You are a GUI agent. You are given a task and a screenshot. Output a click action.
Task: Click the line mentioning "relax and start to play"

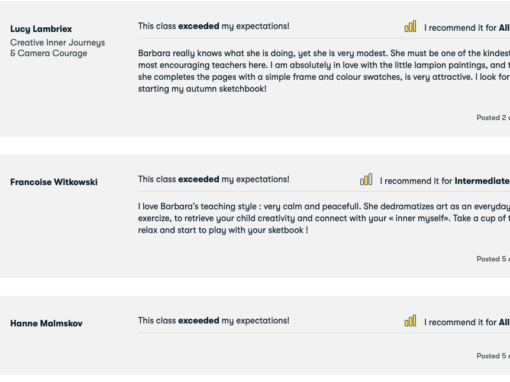223,230
